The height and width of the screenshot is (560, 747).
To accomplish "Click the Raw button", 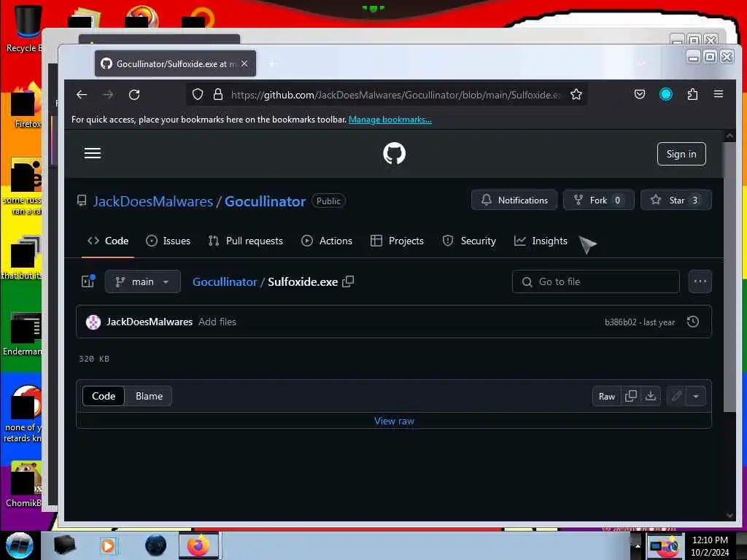I will (x=607, y=396).
